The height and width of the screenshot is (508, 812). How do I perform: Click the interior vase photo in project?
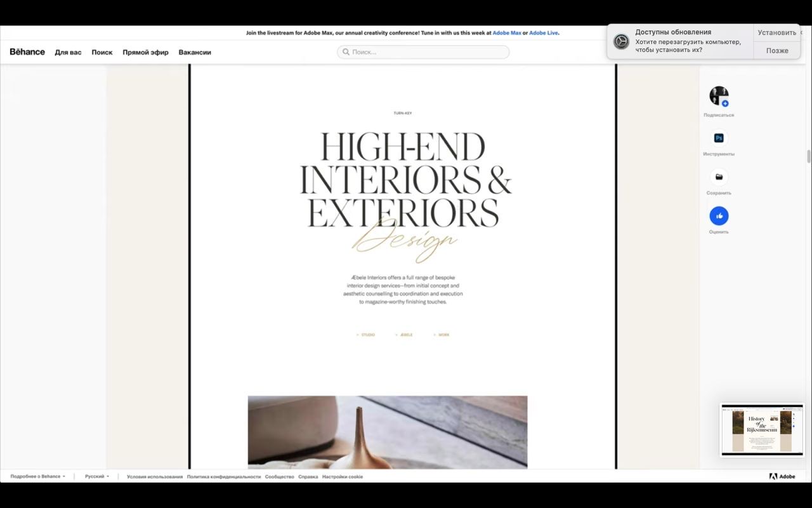click(x=388, y=432)
